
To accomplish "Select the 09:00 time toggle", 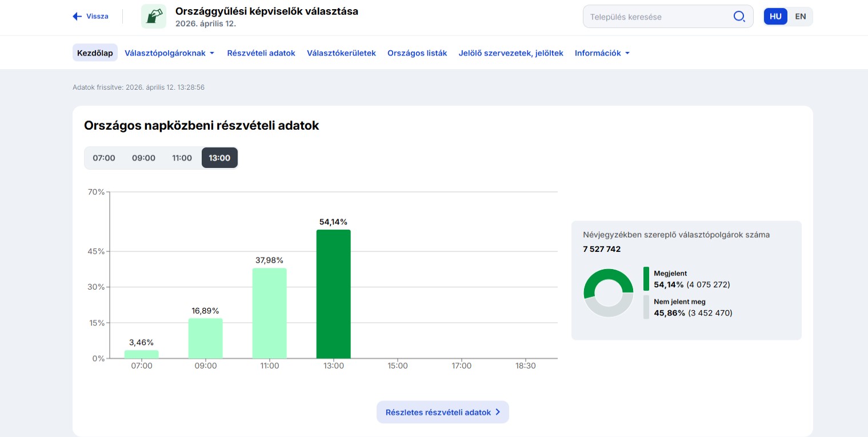I will pyautogui.click(x=143, y=158).
